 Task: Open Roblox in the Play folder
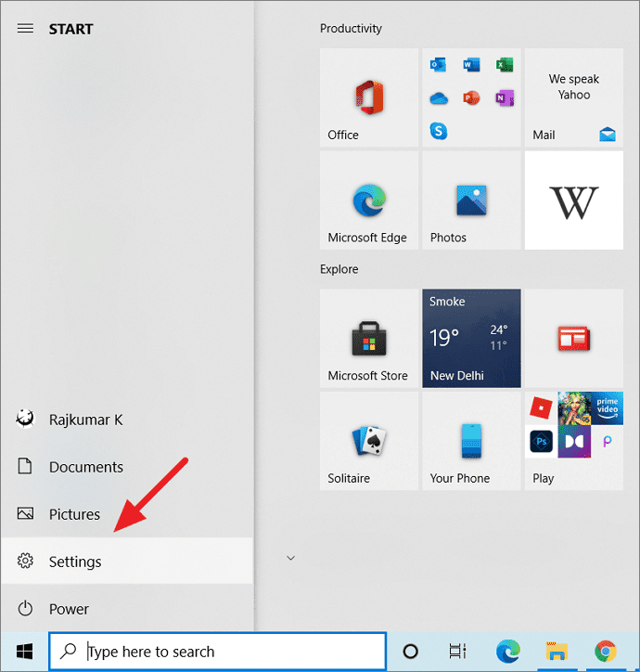point(541,407)
